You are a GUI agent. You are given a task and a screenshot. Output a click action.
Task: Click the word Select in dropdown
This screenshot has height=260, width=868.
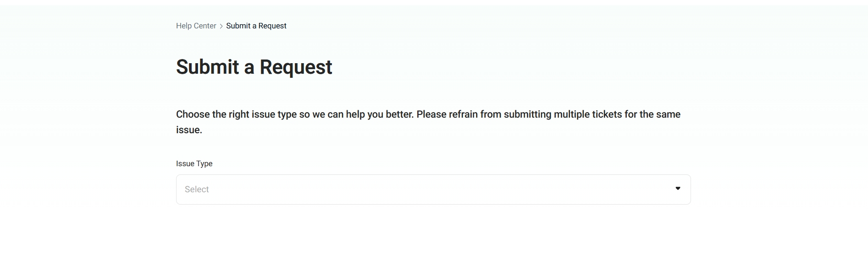pyautogui.click(x=197, y=190)
